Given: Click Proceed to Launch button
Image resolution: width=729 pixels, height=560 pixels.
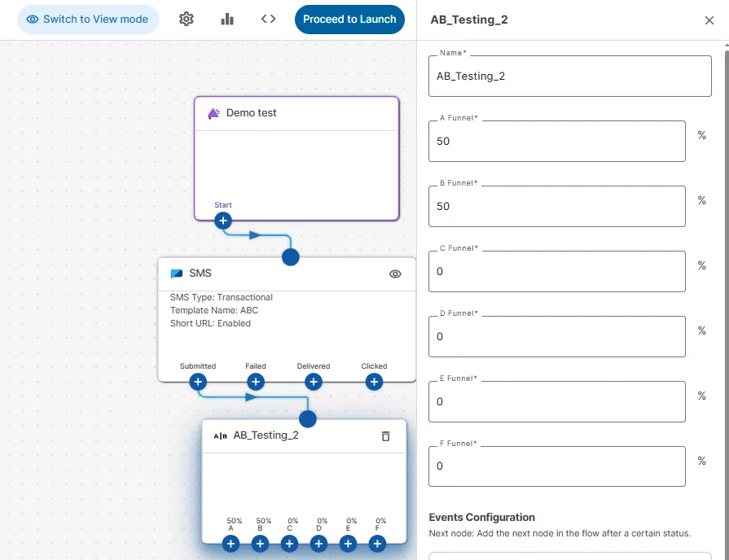Looking at the screenshot, I should click(x=349, y=19).
